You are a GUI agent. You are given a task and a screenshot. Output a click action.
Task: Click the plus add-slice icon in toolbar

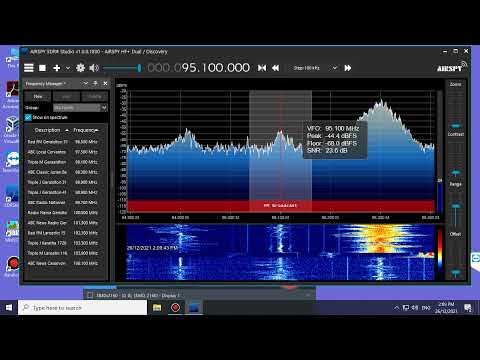coord(57,68)
